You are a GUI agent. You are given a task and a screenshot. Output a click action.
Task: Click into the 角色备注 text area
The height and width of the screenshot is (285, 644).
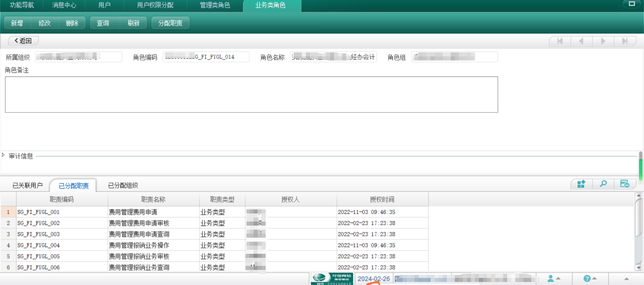tap(252, 95)
